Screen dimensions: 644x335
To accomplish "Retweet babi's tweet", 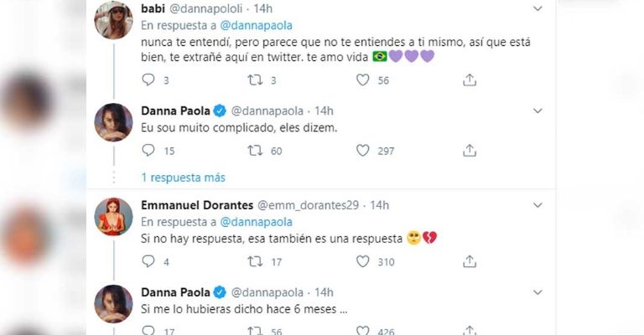I will [255, 80].
